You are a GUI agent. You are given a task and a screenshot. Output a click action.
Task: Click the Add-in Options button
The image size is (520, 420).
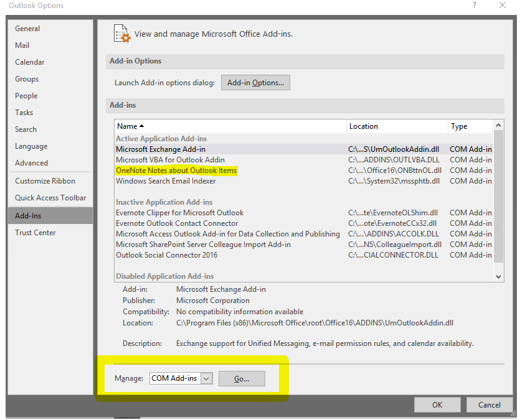click(255, 83)
